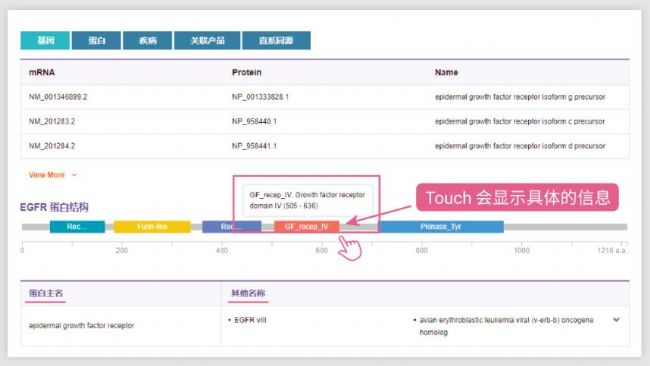The height and width of the screenshot is (366, 650).
Task: Open the 蛋白 tab
Action: [97, 41]
